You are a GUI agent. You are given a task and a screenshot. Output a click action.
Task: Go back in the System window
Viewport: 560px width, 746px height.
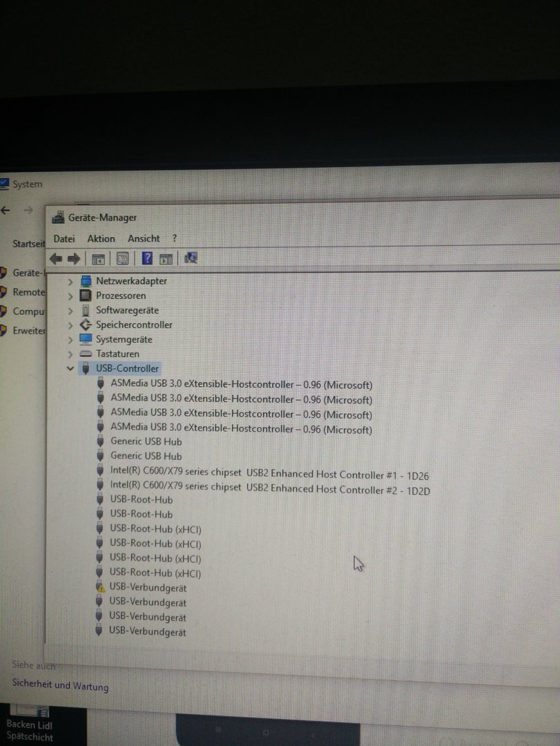(6, 210)
